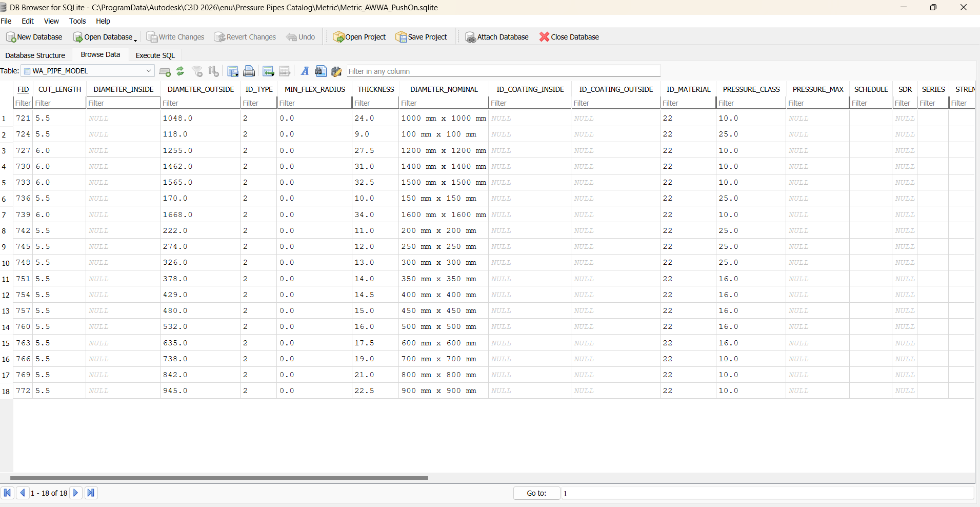The width and height of the screenshot is (980, 507).
Task: Click the Open Database icon
Action: [78, 37]
